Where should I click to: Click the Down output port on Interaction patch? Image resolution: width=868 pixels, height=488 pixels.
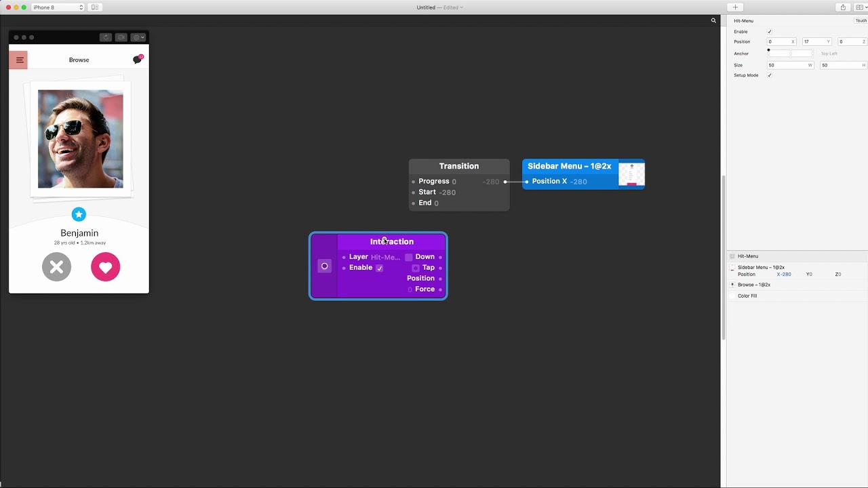point(441,258)
